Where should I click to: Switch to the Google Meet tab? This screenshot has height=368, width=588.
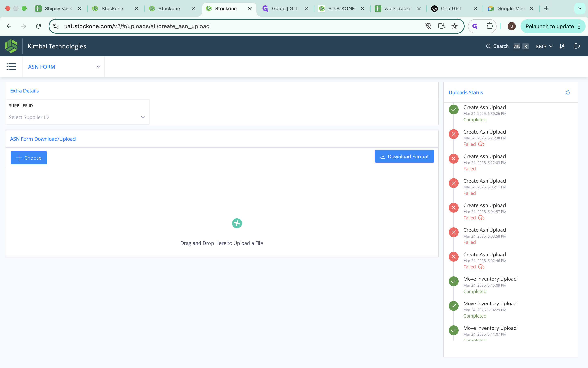[x=510, y=9]
